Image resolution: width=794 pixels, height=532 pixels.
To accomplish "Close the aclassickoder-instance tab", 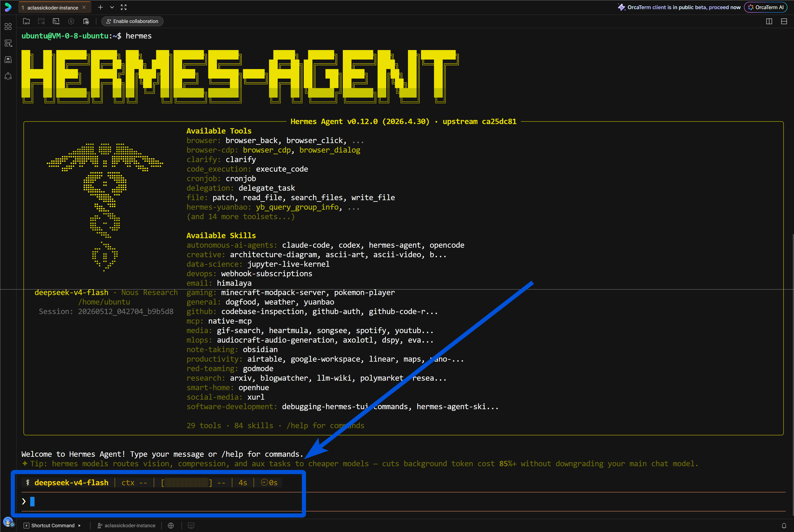I will point(84,7).
